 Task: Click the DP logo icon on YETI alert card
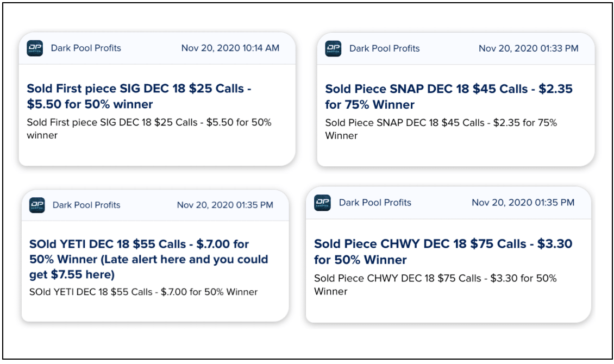tap(37, 205)
